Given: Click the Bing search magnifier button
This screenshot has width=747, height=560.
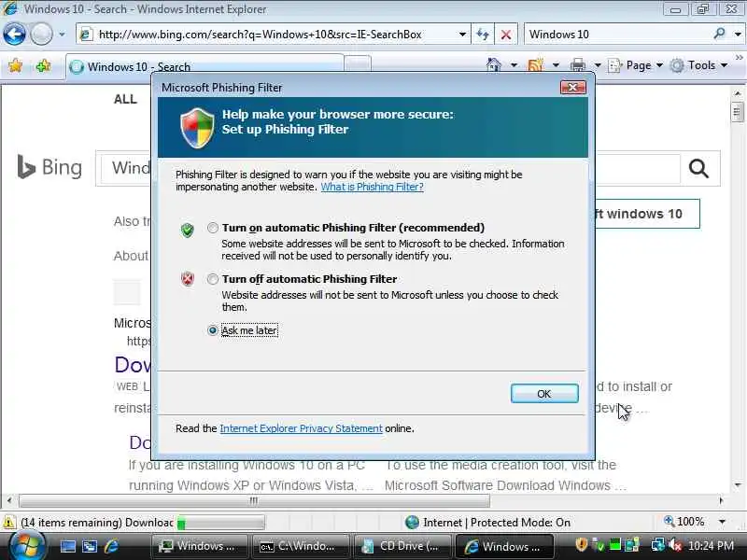Looking at the screenshot, I should click(x=698, y=168).
